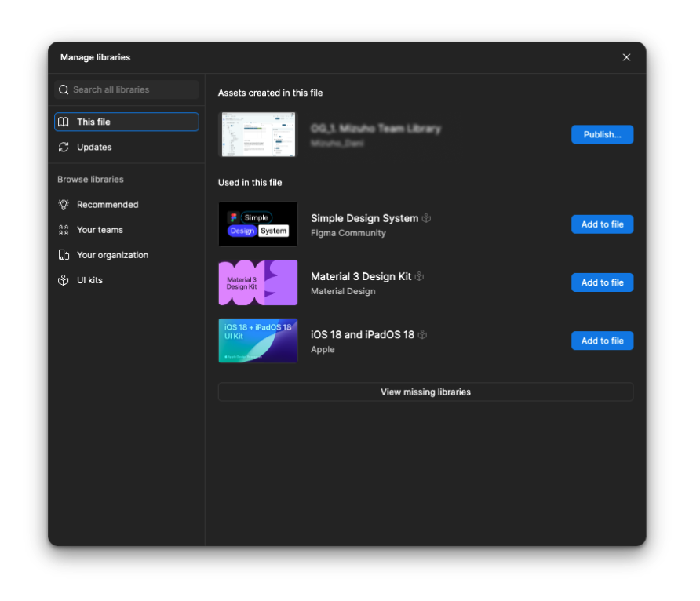The height and width of the screenshot is (601, 700).
Task: Select the iOS 18 and iPadOS 18 title
Action: coord(363,335)
